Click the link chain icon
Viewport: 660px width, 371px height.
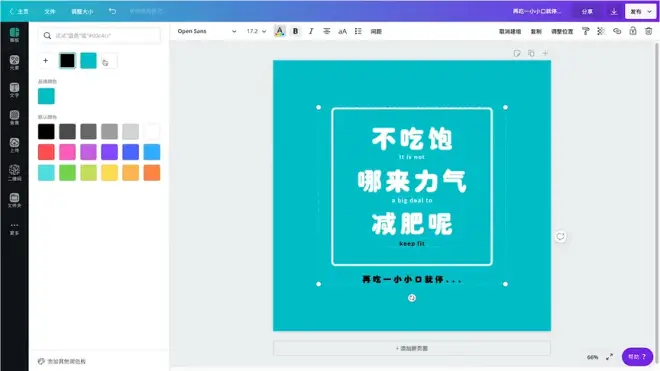(x=617, y=31)
